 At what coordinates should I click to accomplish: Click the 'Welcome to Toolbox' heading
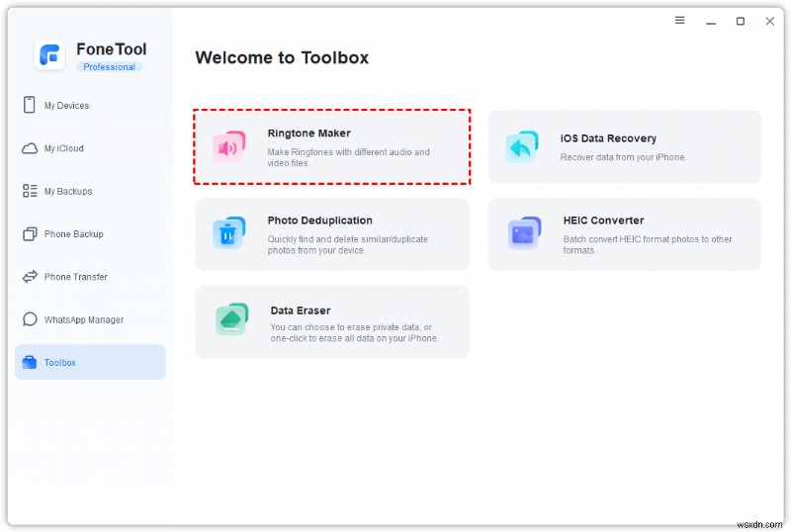[x=282, y=57]
